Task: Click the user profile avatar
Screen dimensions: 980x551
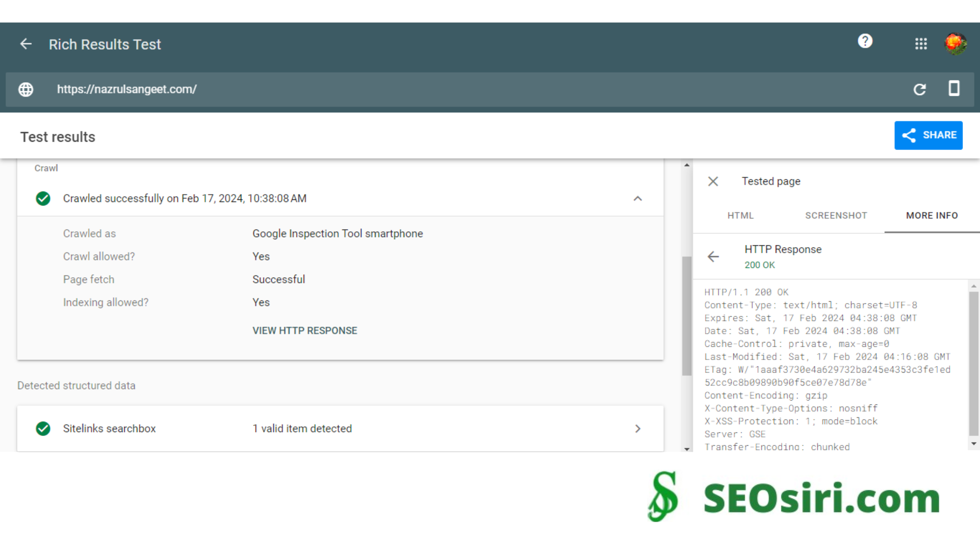Action: pos(955,44)
